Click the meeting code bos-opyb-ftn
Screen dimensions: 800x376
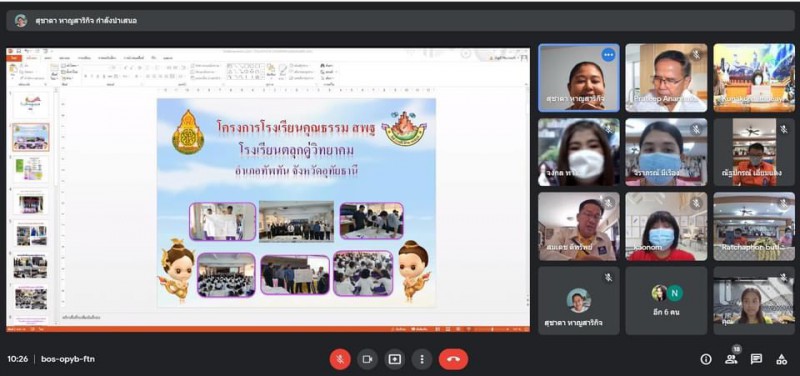pos(68,359)
